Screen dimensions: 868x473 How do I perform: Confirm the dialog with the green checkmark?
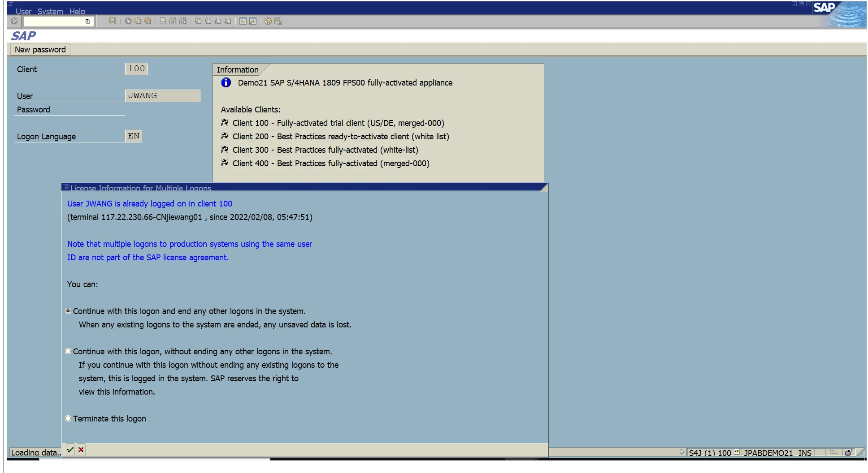(x=69, y=450)
